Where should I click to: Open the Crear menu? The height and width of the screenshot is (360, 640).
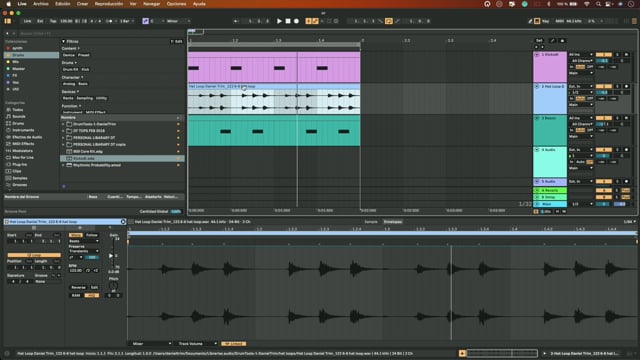[x=82, y=4]
